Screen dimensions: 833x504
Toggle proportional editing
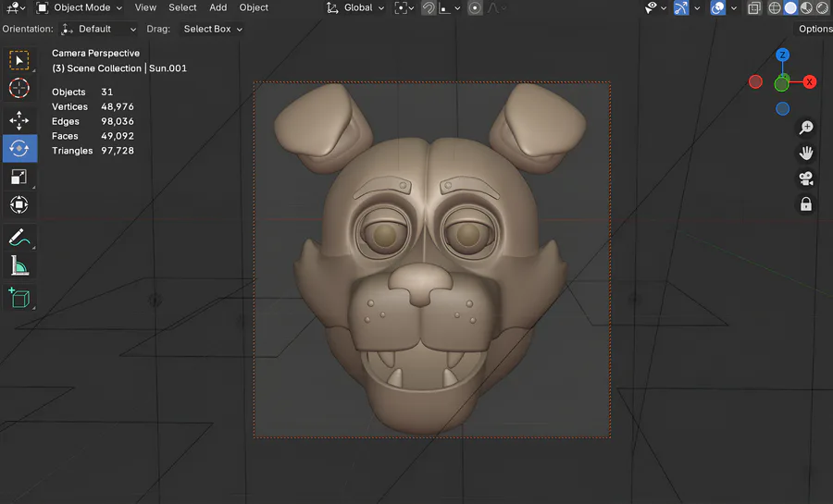tap(475, 7)
